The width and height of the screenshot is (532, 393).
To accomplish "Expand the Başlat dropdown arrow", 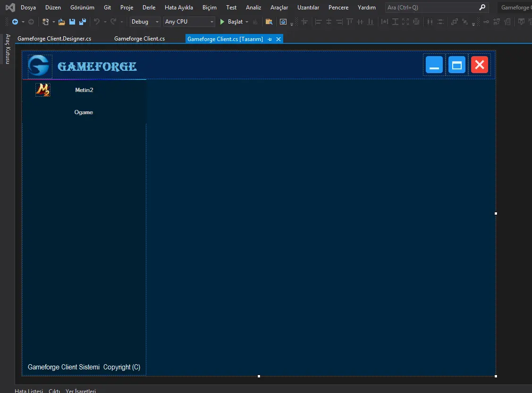I will click(247, 22).
